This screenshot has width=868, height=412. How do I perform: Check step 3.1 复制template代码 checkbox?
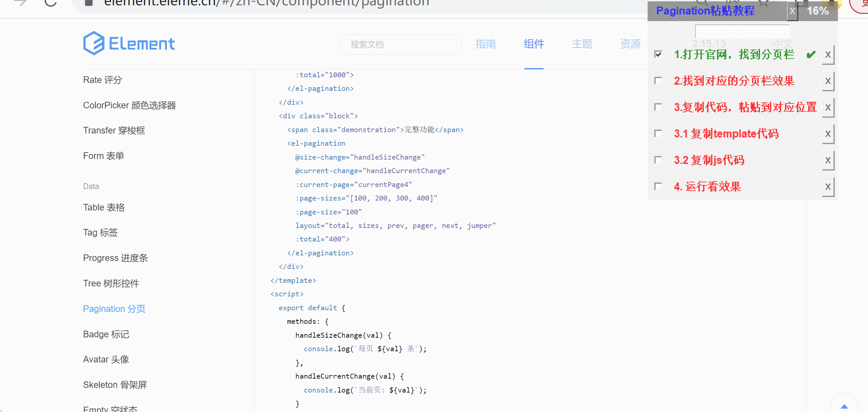[x=658, y=134]
